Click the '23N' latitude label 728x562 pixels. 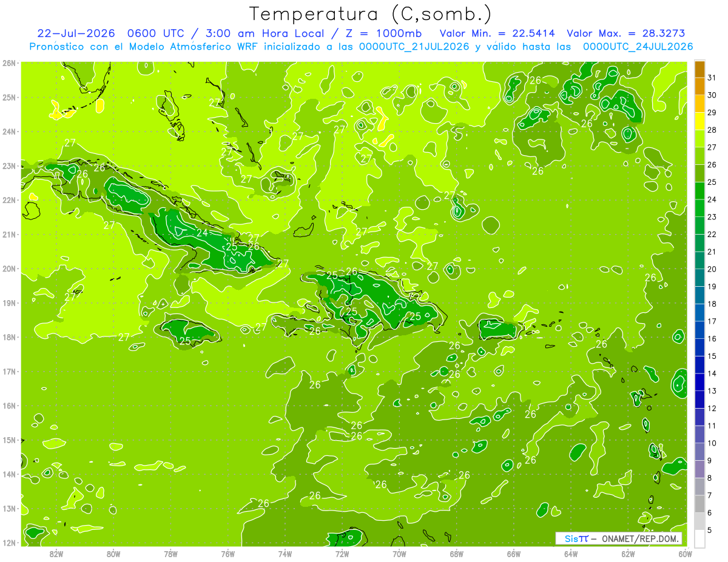pyautogui.click(x=10, y=166)
